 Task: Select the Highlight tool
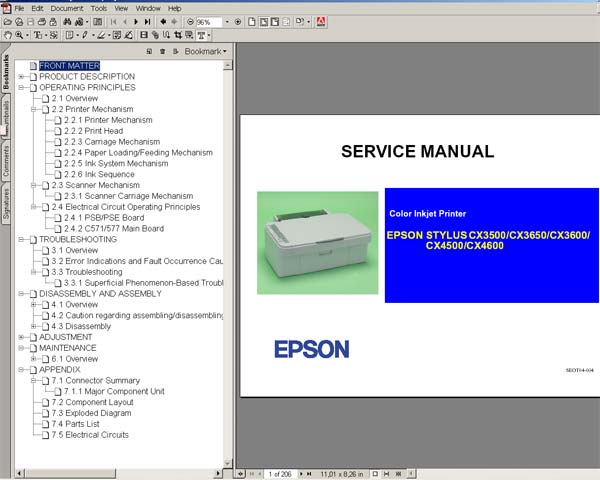pos(101,36)
